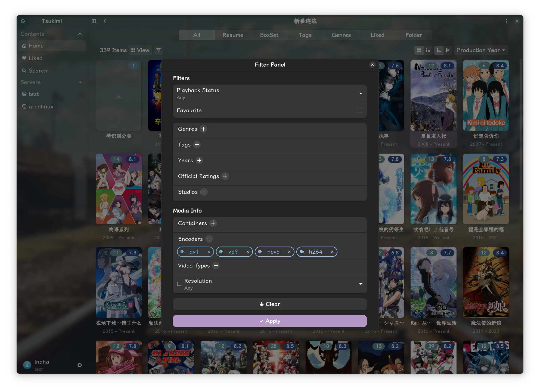
Task: Remove the av1 encoder chip
Action: [209, 252]
